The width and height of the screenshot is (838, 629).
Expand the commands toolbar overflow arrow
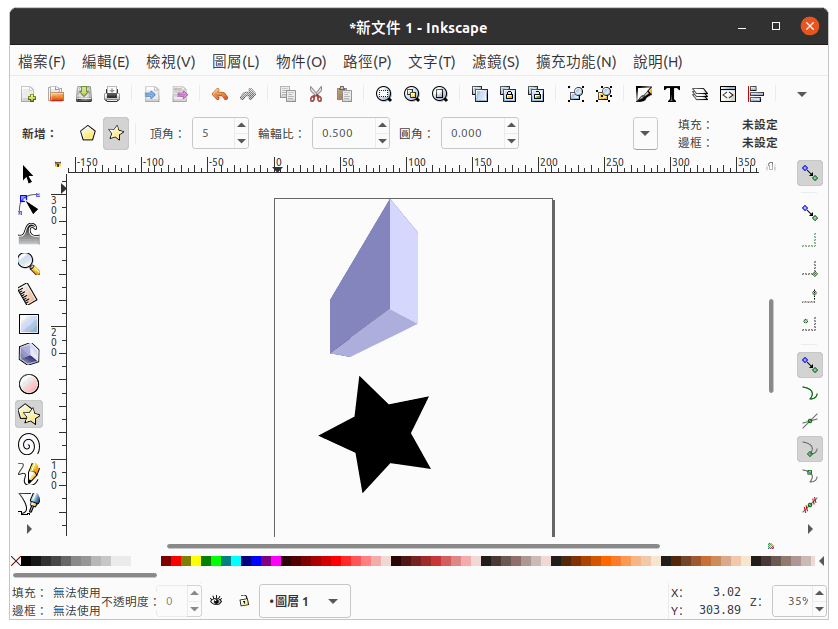802,95
